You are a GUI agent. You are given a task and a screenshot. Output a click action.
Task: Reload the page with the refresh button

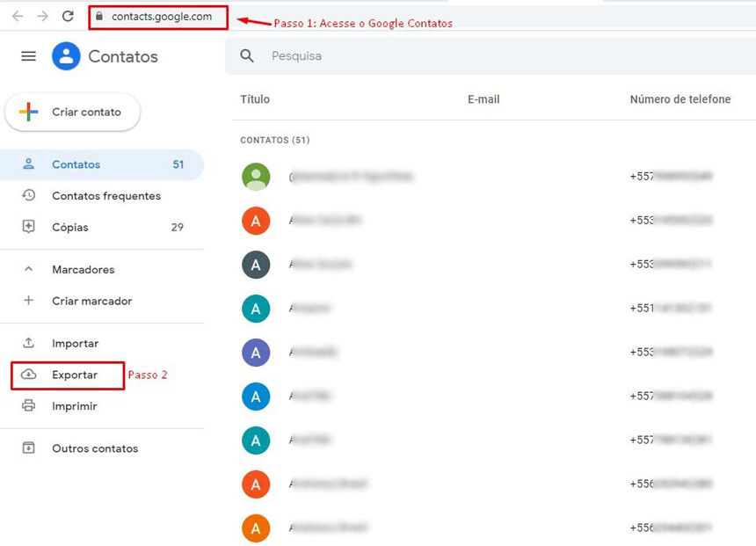coord(68,17)
